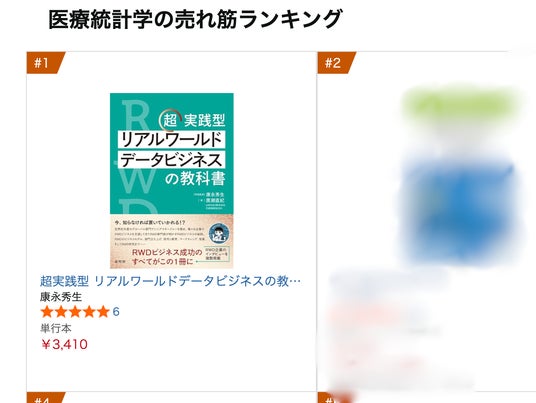
Task: Click the red RWDビジネス成功の banner on cover
Action: click(168, 257)
